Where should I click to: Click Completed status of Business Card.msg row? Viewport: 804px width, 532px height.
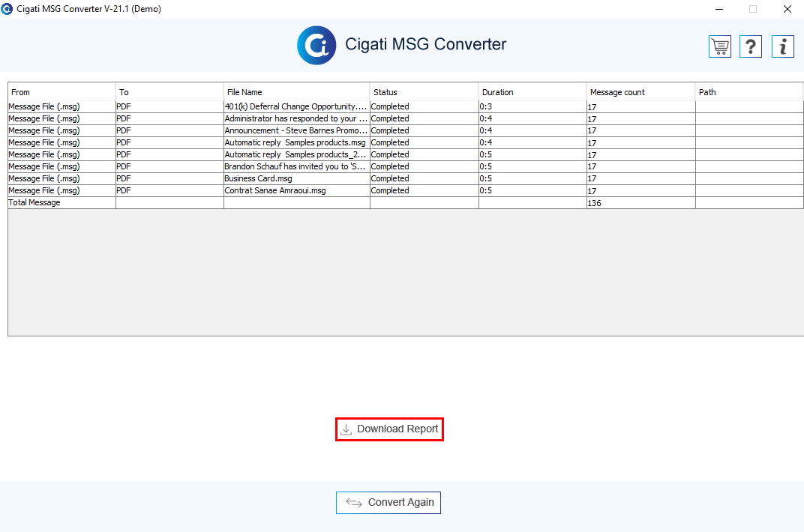[424, 178]
